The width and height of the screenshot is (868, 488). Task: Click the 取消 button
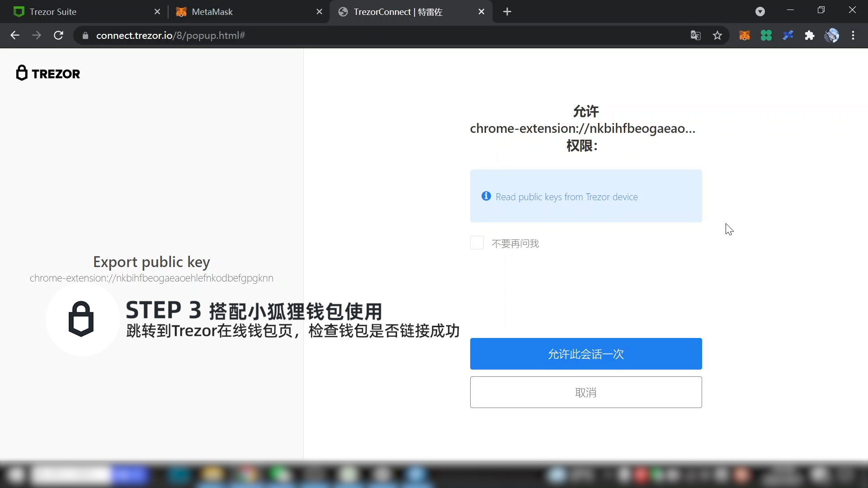[586, 392]
